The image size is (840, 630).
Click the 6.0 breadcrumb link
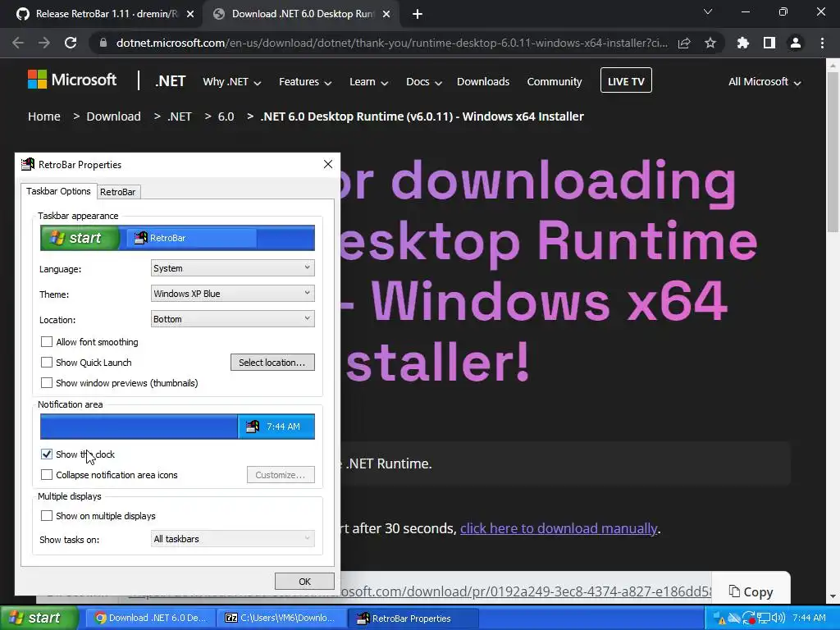coord(226,116)
